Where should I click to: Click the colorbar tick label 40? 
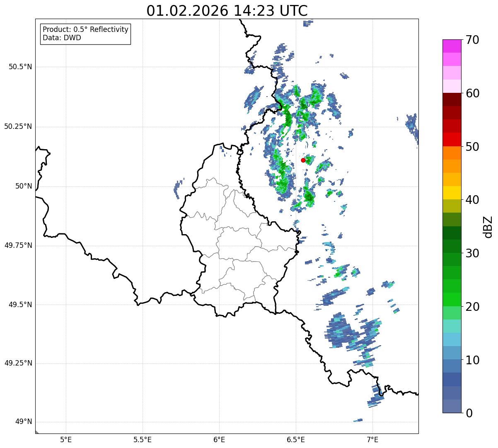coord(472,200)
